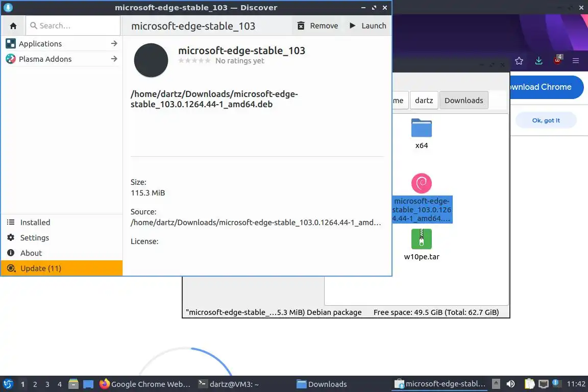The image size is (588, 392).
Task: Open Applications category in Discover
Action: tap(62, 43)
